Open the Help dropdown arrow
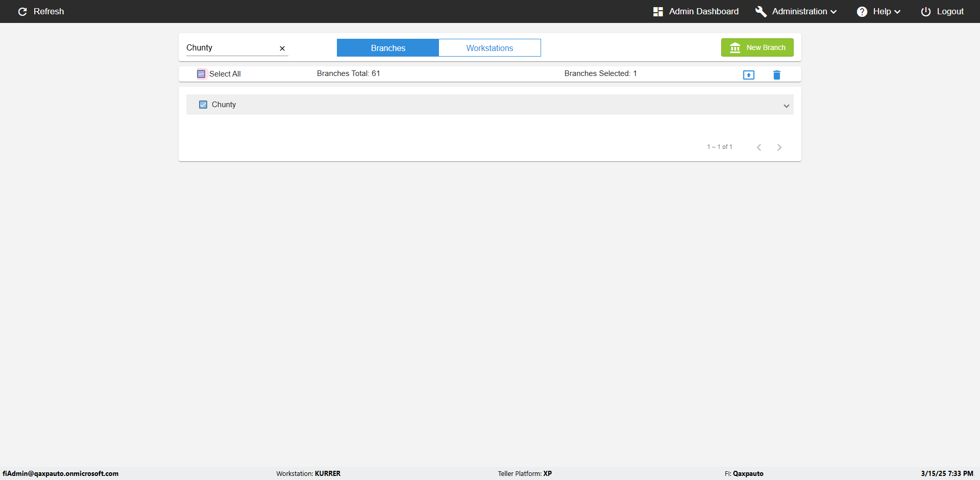Image resolution: width=980 pixels, height=480 pixels. 897,12
